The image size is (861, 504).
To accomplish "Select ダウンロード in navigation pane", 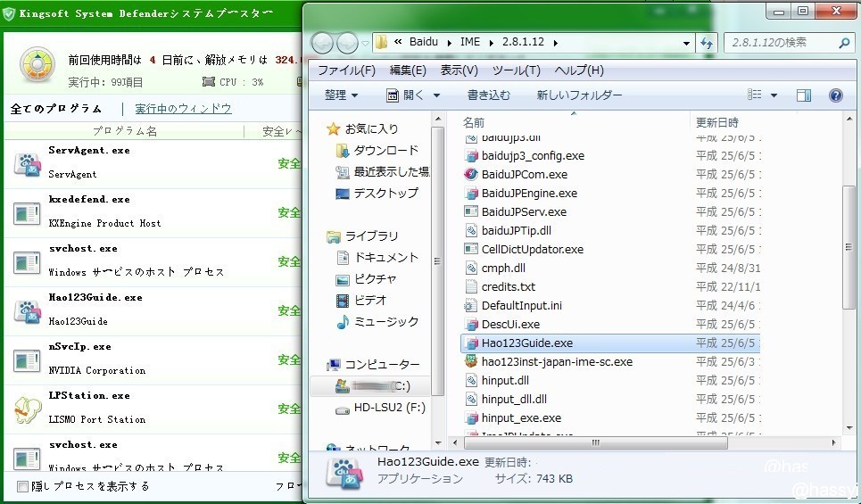I will [385, 150].
